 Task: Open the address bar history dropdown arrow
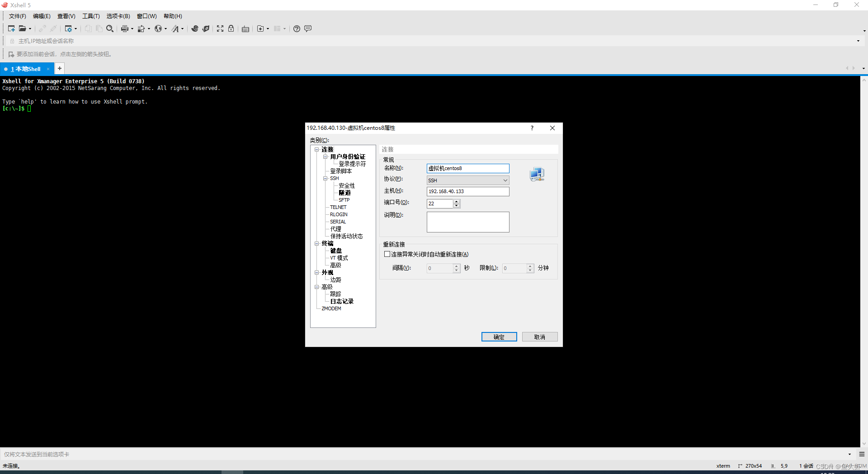click(858, 41)
